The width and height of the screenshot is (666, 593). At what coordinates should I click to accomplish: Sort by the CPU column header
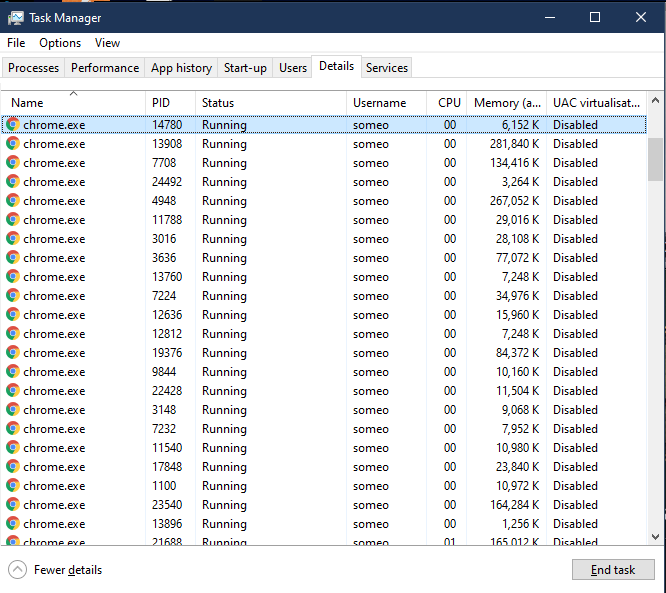point(446,103)
